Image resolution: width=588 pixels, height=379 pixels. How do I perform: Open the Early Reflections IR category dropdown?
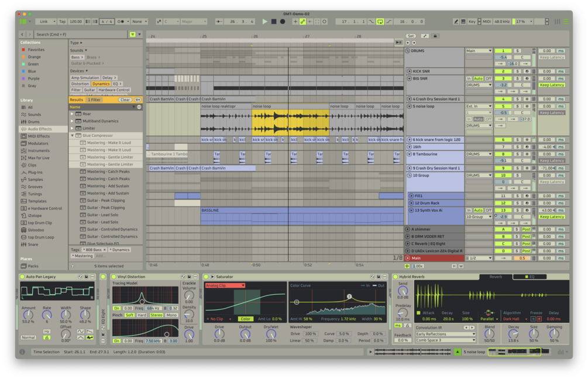pyautogui.click(x=445, y=335)
